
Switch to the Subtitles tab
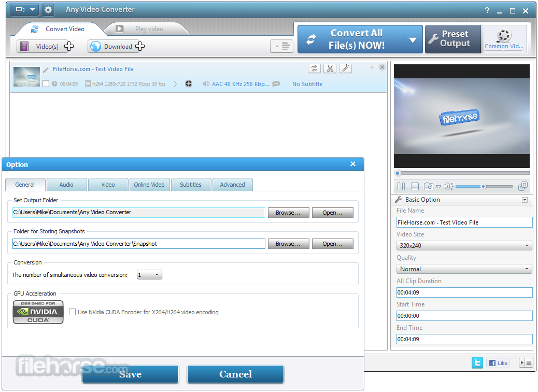coord(191,184)
